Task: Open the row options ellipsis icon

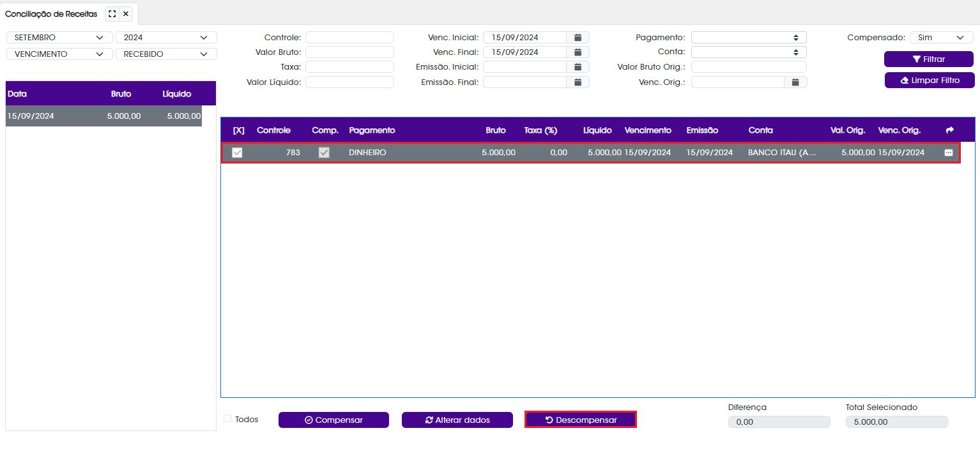Action: 949,153
